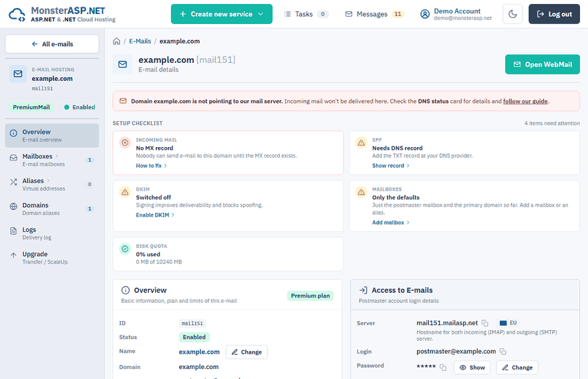Open Messages inbox
Screen dimensions: 588x379
tap(374, 14)
